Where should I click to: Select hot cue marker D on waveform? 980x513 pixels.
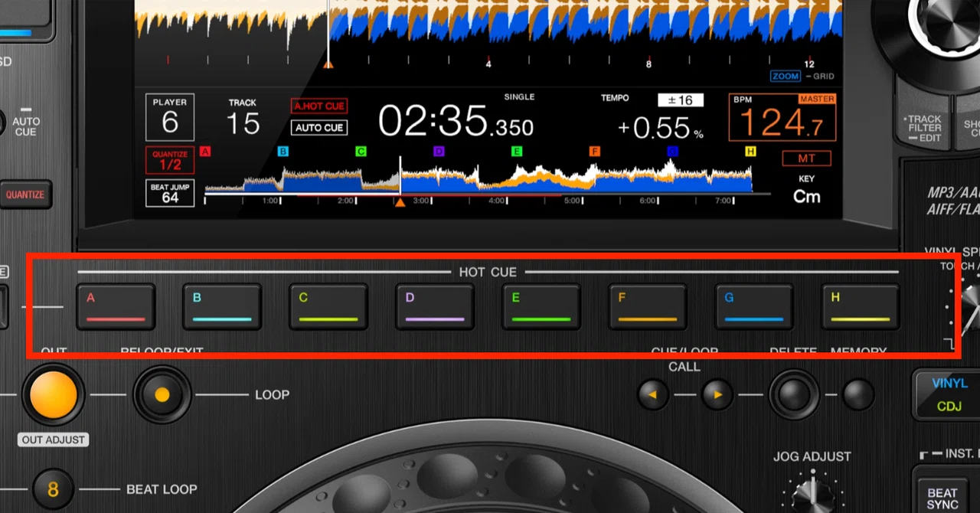[439, 152]
